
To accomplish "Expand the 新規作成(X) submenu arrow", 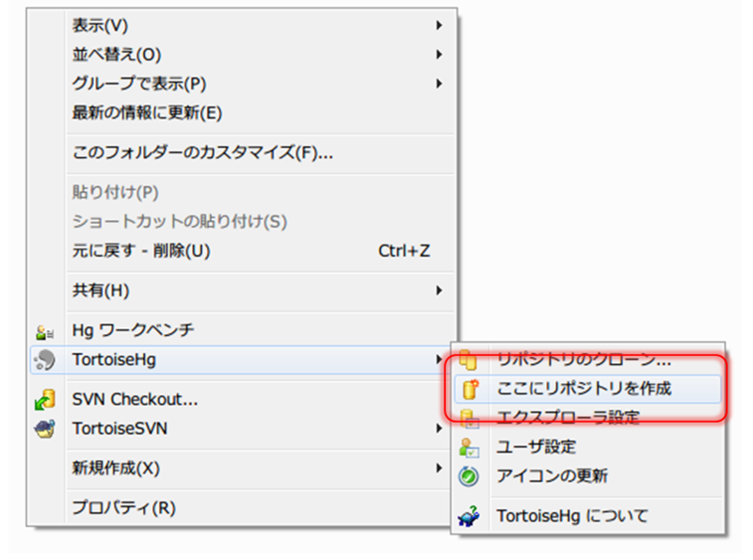I will tap(439, 468).
